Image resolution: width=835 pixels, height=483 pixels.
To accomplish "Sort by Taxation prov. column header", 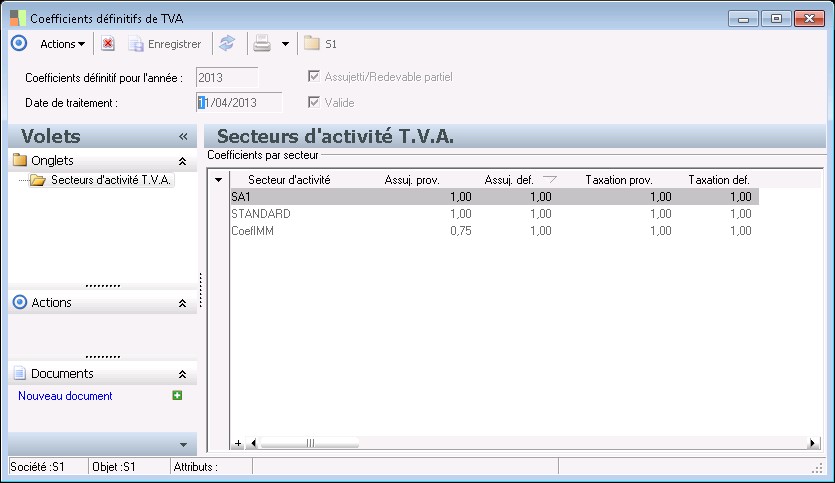I will pyautogui.click(x=619, y=180).
